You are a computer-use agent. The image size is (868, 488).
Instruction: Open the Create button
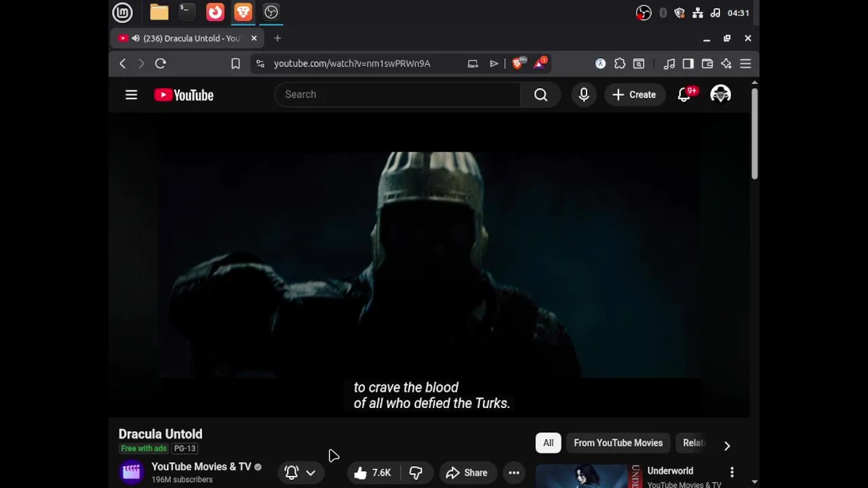pyautogui.click(x=635, y=95)
